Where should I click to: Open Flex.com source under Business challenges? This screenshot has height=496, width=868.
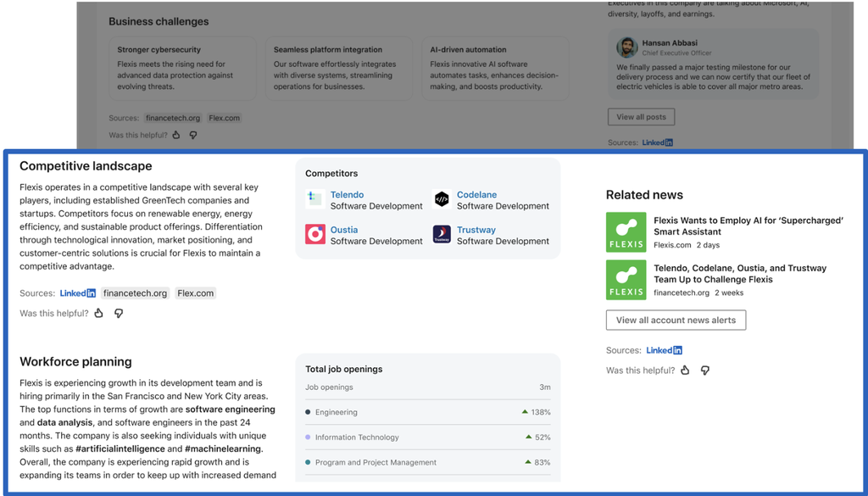[x=224, y=118]
